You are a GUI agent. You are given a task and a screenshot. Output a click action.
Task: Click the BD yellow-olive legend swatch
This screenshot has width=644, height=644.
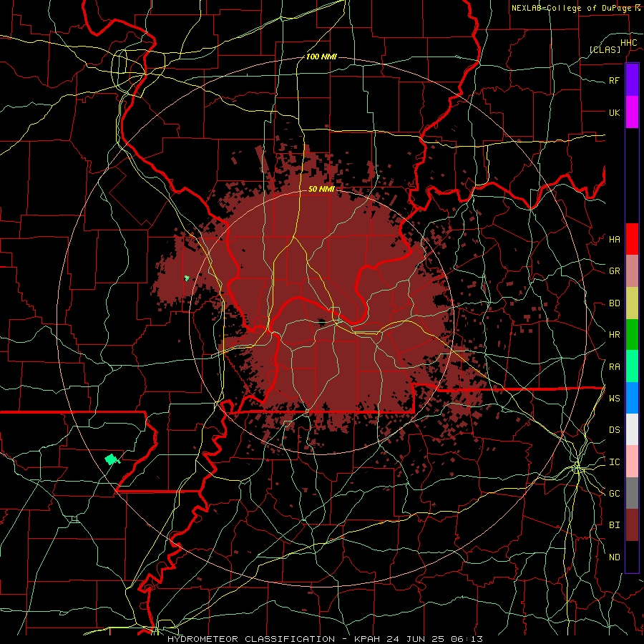pos(632,303)
